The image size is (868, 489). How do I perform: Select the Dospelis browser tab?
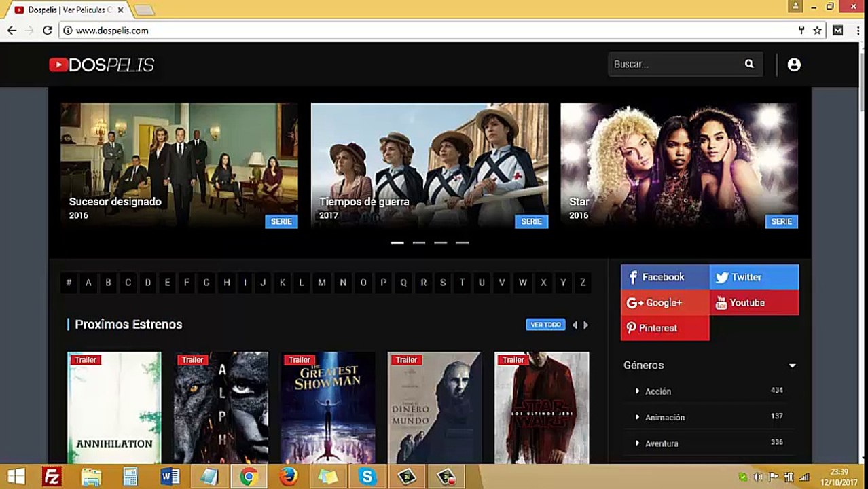(68, 10)
